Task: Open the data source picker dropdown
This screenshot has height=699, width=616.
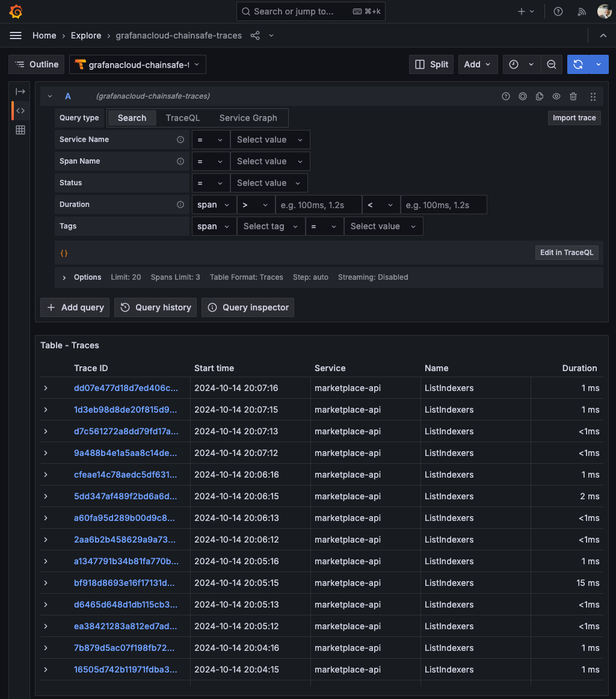Action: (x=138, y=64)
